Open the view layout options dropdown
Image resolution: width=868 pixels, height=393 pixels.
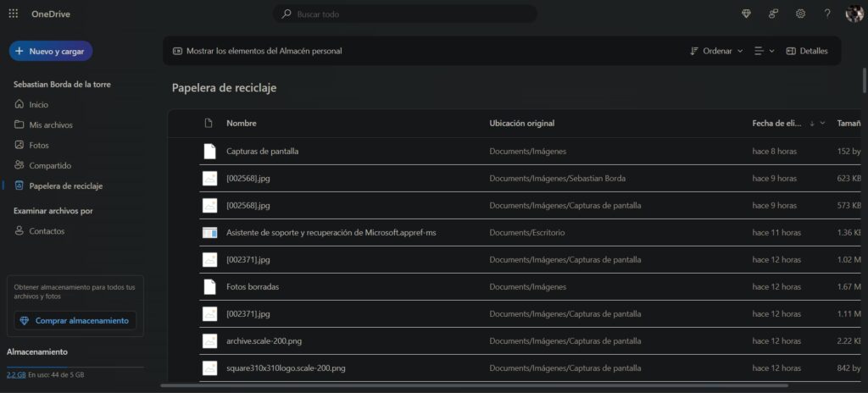(x=765, y=51)
